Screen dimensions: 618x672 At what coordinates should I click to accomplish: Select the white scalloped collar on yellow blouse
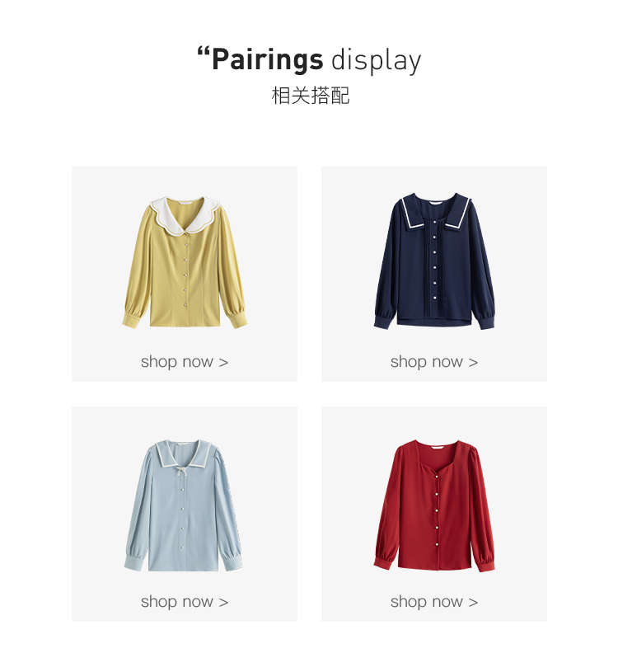[x=185, y=215]
